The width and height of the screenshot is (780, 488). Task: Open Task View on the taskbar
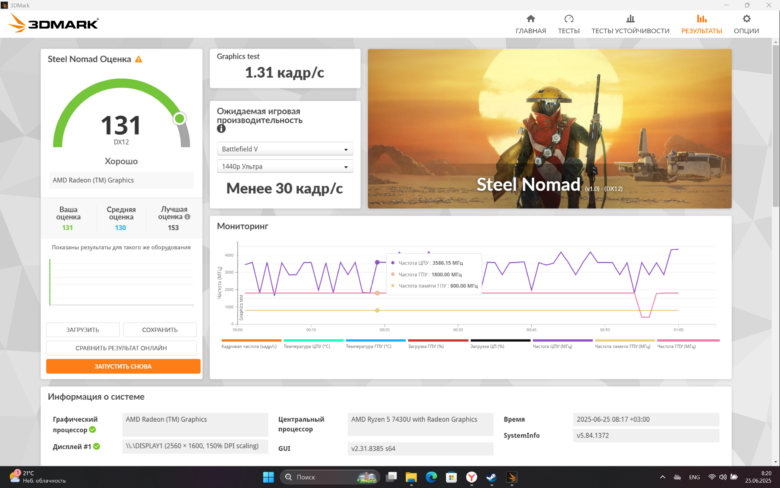[391, 477]
